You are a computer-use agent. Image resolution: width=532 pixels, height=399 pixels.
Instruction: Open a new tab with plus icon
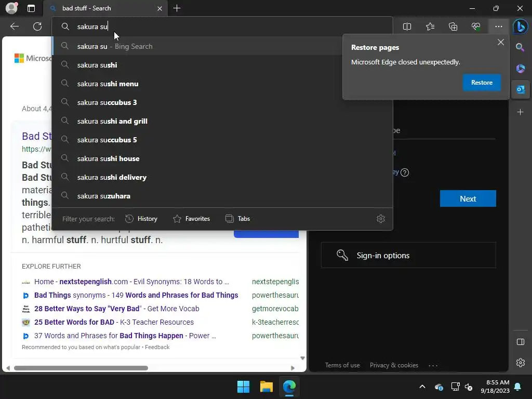pos(177,8)
